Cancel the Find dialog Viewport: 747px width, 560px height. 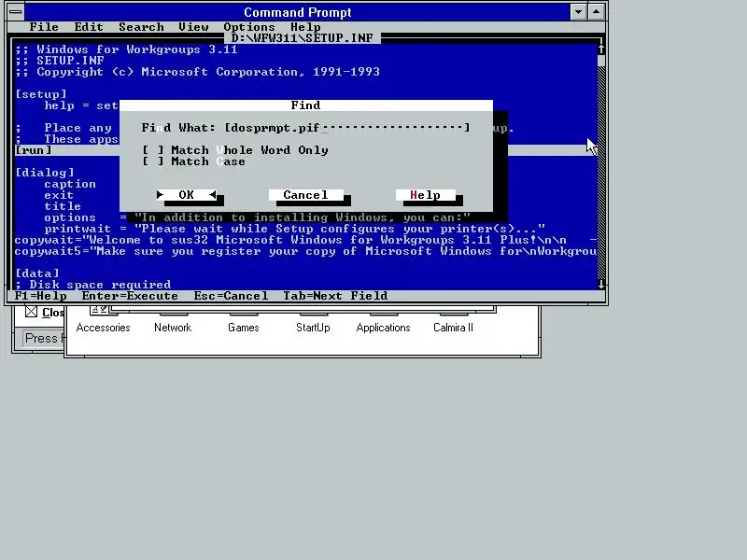306,195
